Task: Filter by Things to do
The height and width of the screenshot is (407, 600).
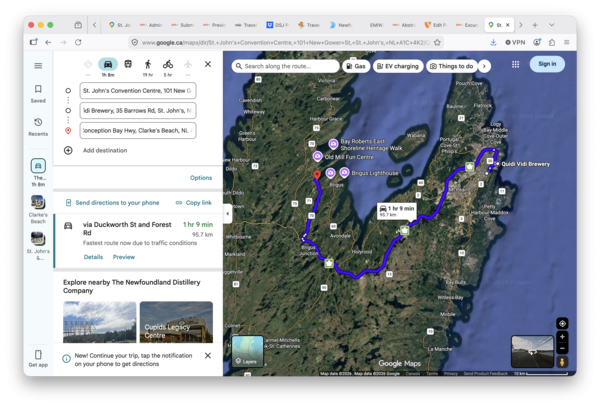Action: 452,66
